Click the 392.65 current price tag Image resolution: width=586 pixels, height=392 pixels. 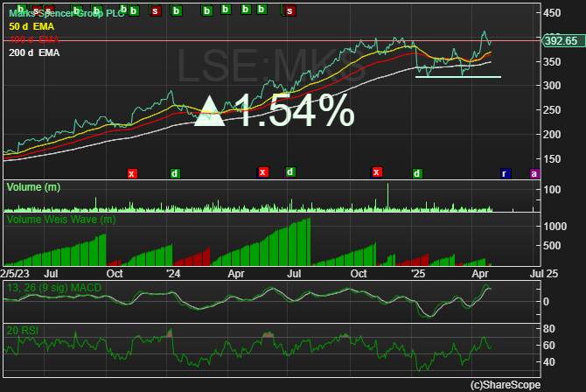point(563,41)
